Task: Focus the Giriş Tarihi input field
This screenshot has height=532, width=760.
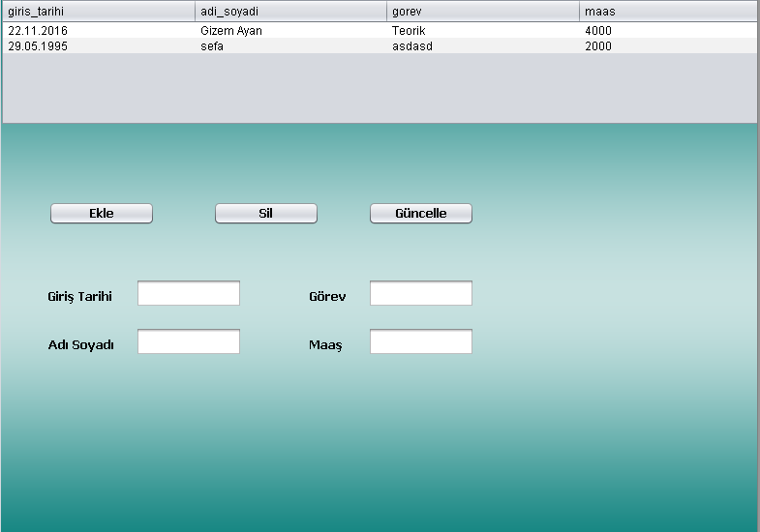Action: (189, 294)
